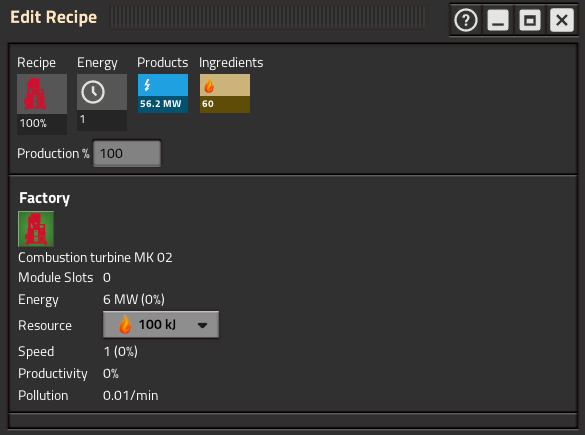Minimize the Edit Recipe window
Image resolution: width=585 pixels, height=435 pixels.
(498, 20)
